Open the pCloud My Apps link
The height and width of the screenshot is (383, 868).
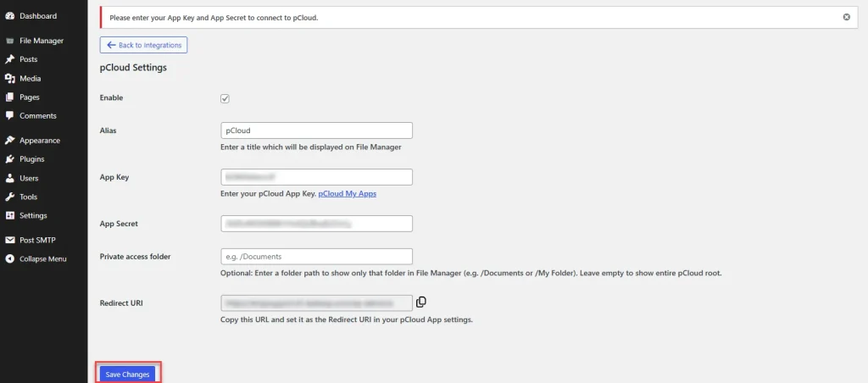347,194
